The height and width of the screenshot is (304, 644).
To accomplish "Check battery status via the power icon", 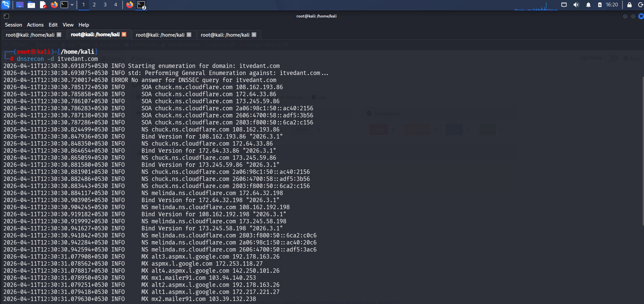I will click(x=600, y=5).
